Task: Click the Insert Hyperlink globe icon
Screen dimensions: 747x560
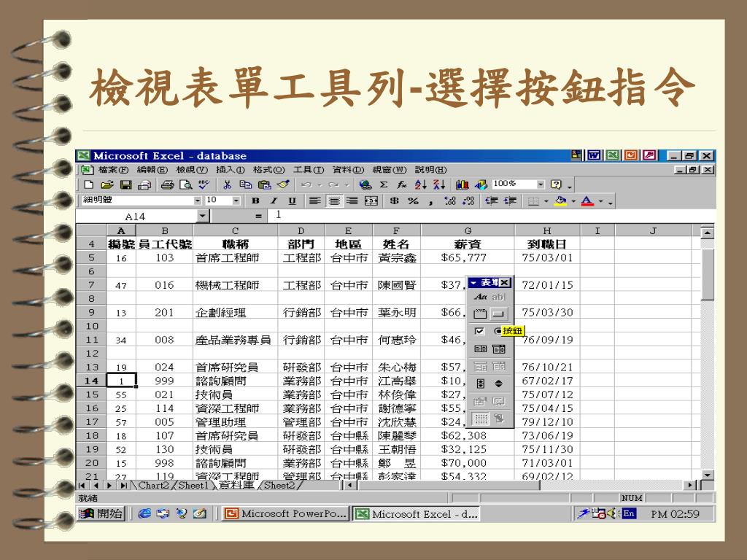Action: [365, 184]
